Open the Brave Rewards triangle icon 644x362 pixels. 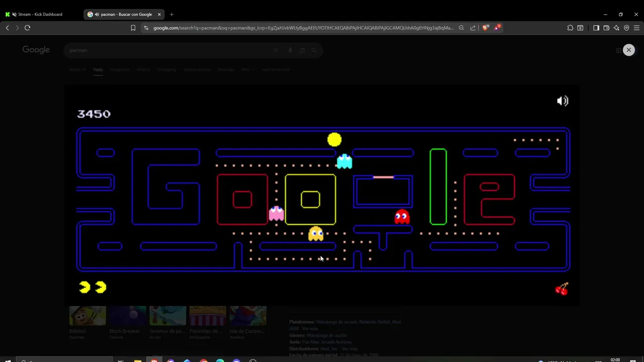pos(497,27)
